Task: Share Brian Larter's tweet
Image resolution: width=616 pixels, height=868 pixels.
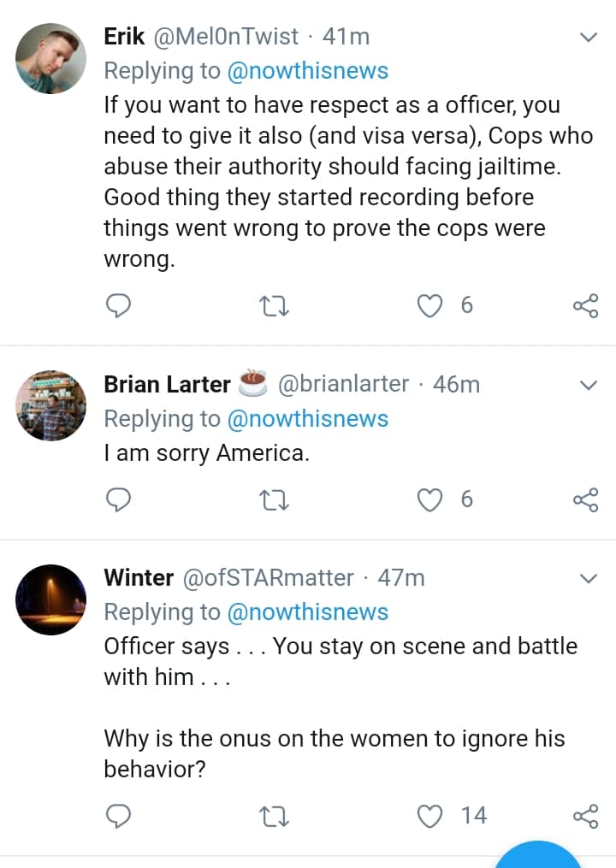Action: point(585,499)
